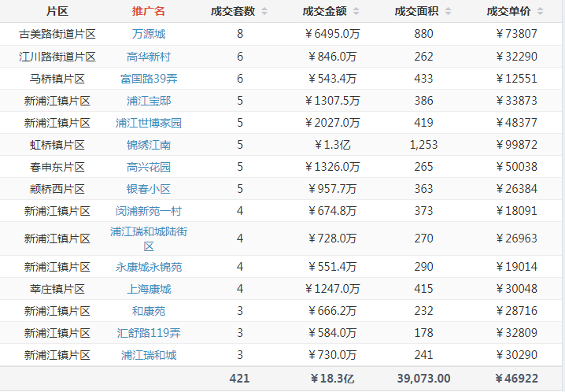Click the ¥543.4万 amount cell

click(332, 79)
